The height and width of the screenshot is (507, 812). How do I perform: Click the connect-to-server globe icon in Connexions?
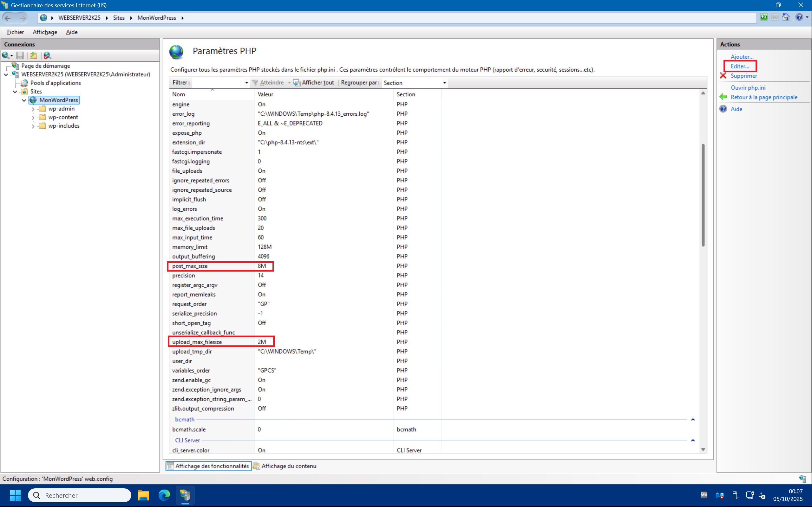point(6,55)
